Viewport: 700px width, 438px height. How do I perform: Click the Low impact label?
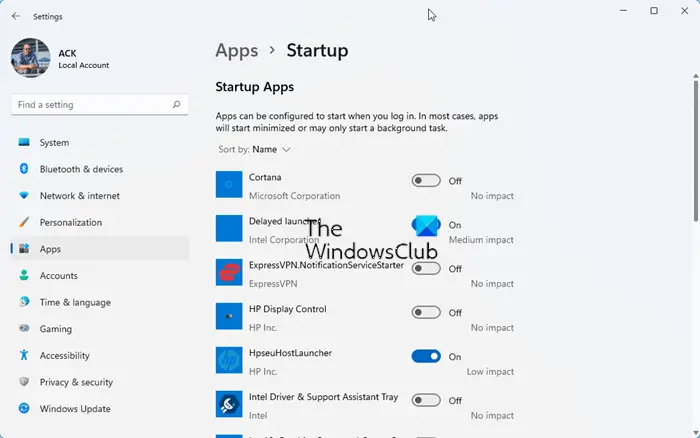(490, 371)
